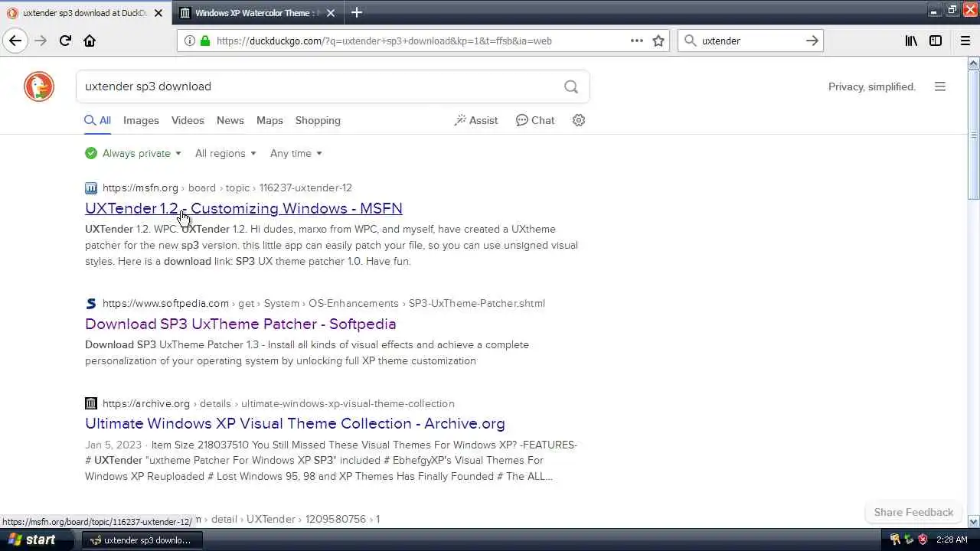980x551 pixels.
Task: Click the MSFN site favicon
Action: [91, 187]
